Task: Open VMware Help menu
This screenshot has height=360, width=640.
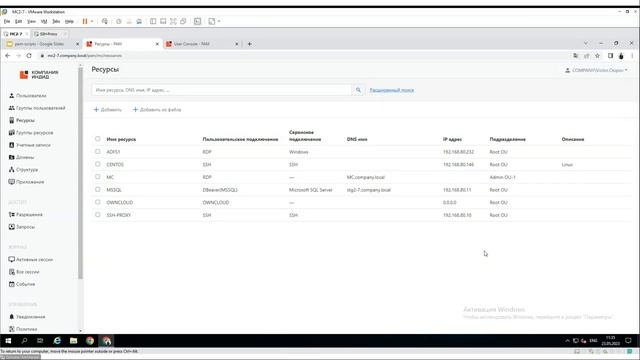Action: (69, 21)
